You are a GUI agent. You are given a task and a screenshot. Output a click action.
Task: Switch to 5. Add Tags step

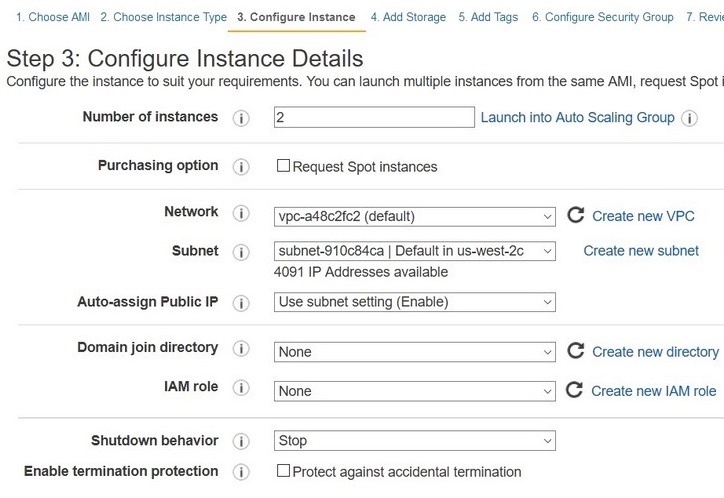click(x=488, y=17)
